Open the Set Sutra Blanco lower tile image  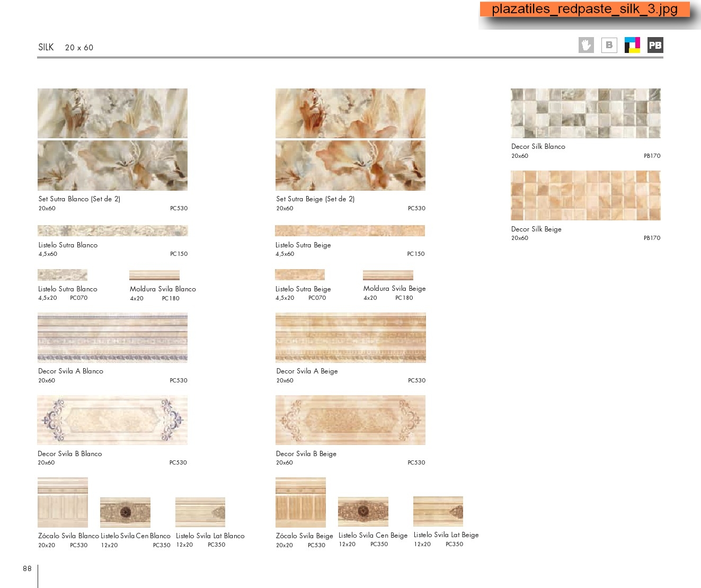coord(112,165)
